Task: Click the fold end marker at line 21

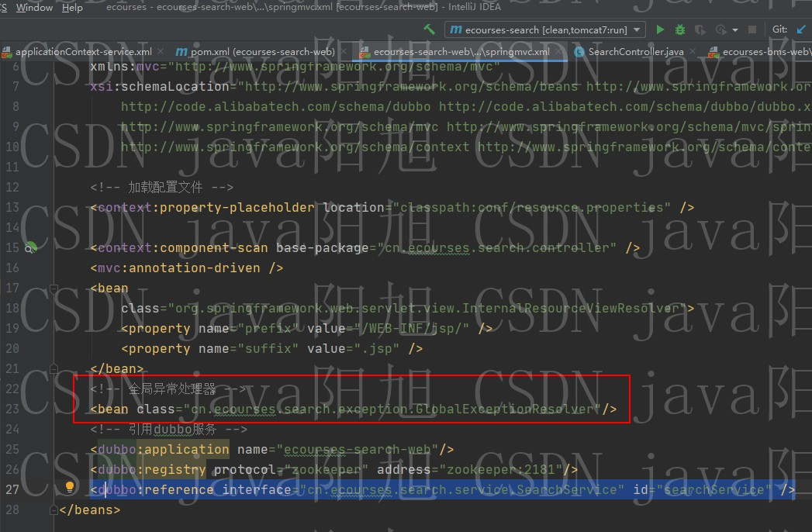Action: coord(54,369)
